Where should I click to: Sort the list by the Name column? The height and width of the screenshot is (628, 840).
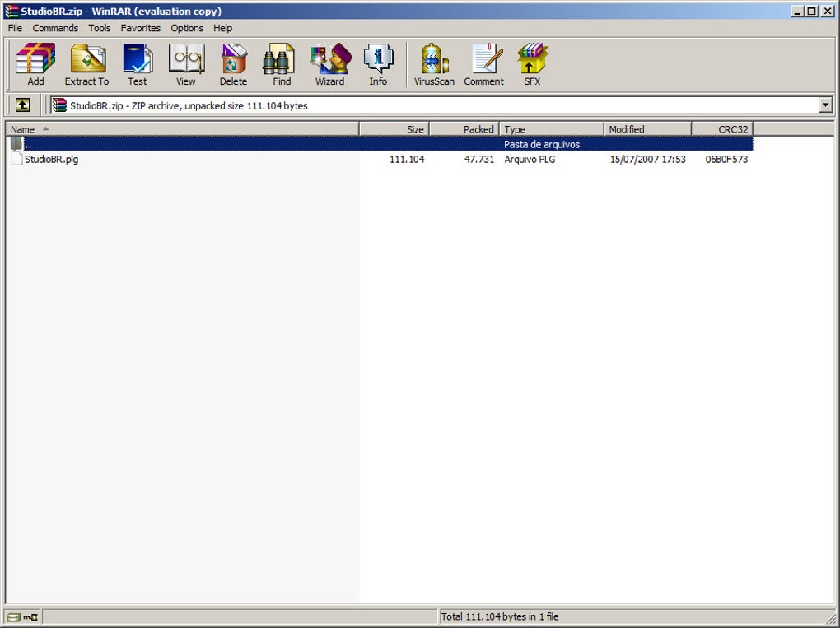click(x=182, y=129)
